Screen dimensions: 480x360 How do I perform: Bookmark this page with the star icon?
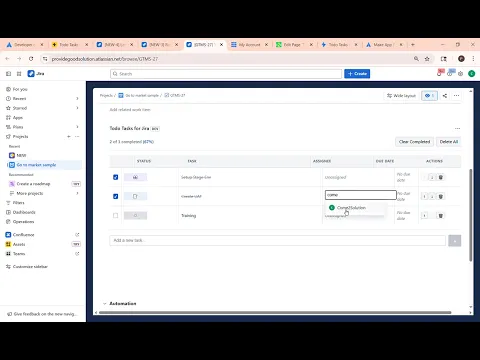(x=427, y=59)
